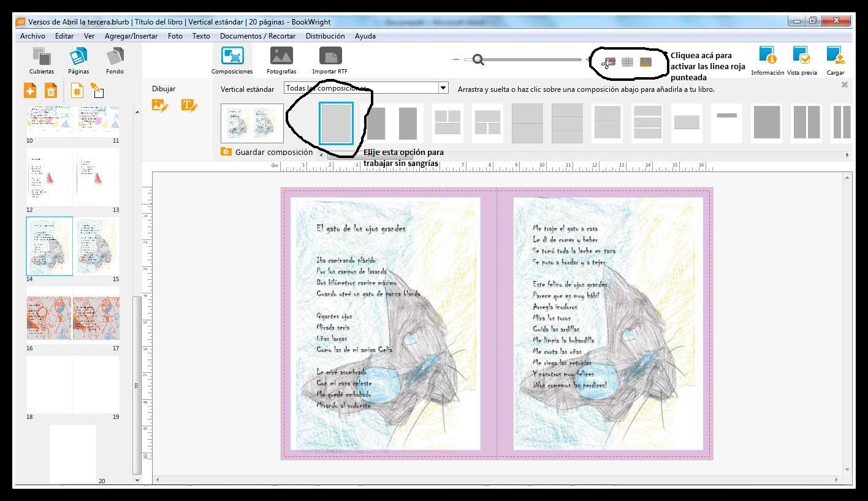Click the zoom slider magnifier handle
The image size is (868, 501).
[478, 59]
